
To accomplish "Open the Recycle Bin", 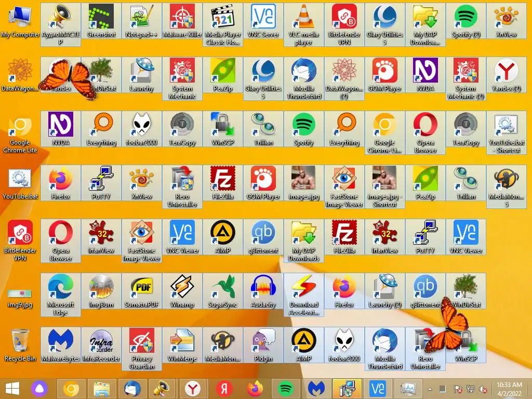I will pos(20,345).
